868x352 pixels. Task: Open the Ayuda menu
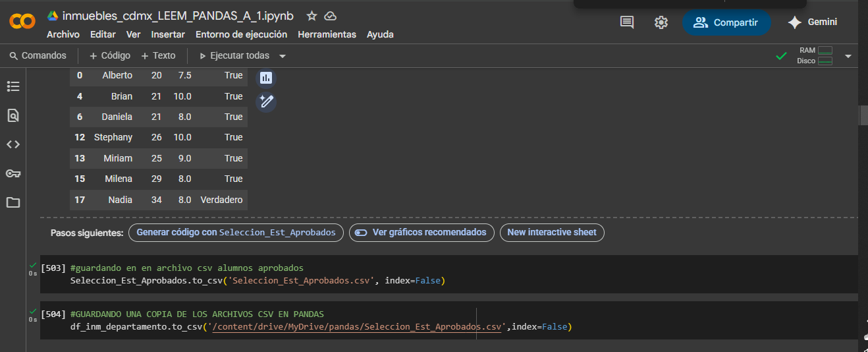[x=380, y=34]
